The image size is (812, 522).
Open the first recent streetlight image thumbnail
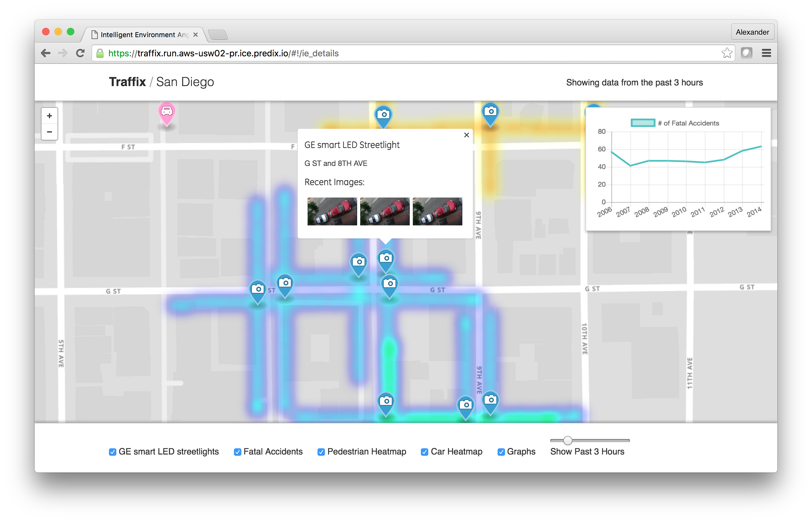click(332, 211)
